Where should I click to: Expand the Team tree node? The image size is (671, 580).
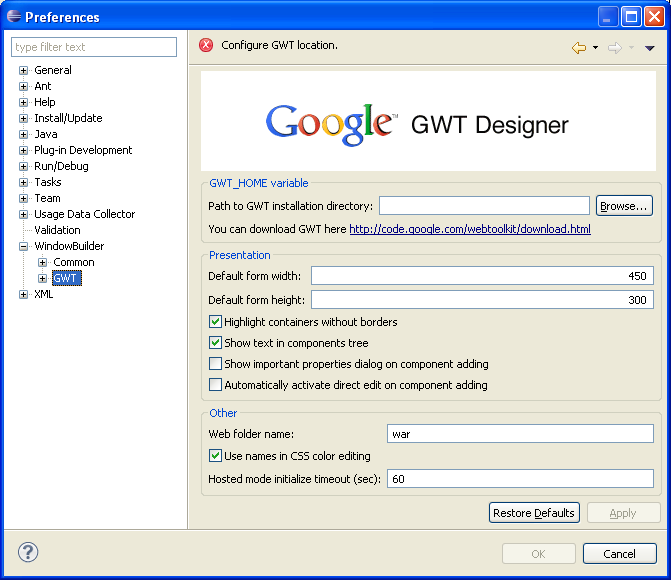tap(24, 198)
